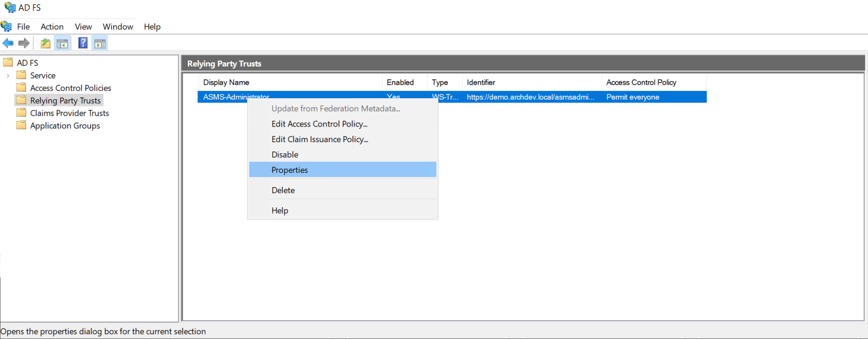Select the Service tree label

coord(43,75)
